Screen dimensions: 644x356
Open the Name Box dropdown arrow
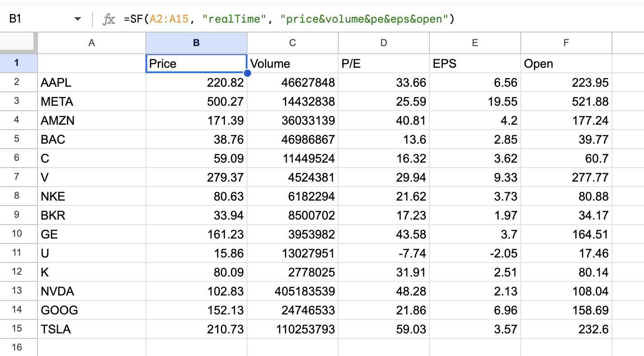click(x=77, y=19)
